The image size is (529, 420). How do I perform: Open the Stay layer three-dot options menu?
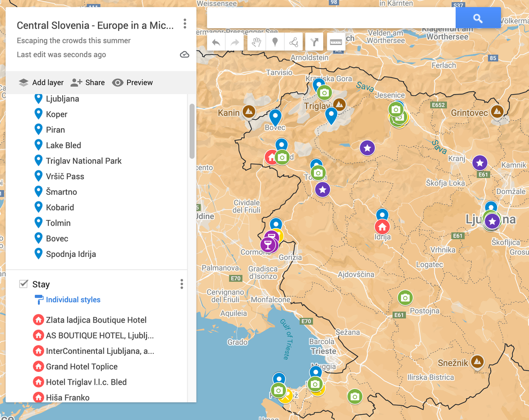coord(181,284)
